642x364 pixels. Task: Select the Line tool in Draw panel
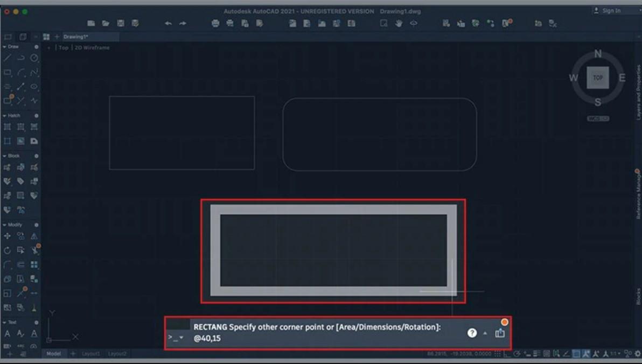coord(6,59)
